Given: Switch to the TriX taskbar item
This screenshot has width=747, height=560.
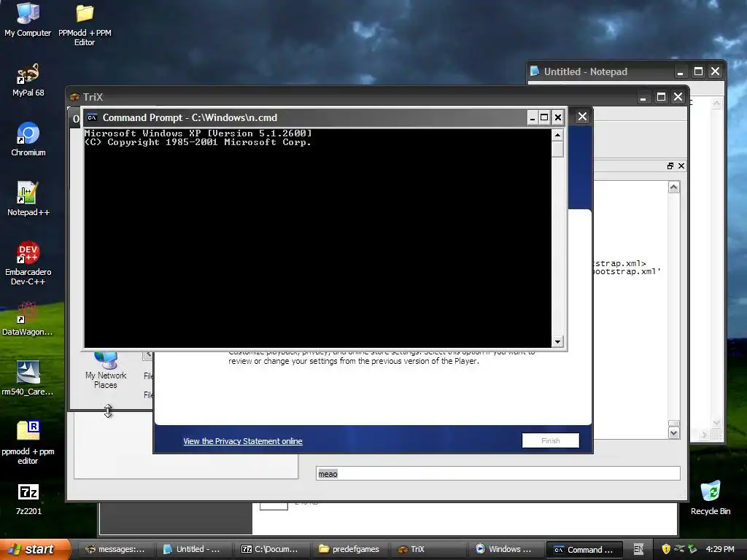Looking at the screenshot, I should 427,549.
